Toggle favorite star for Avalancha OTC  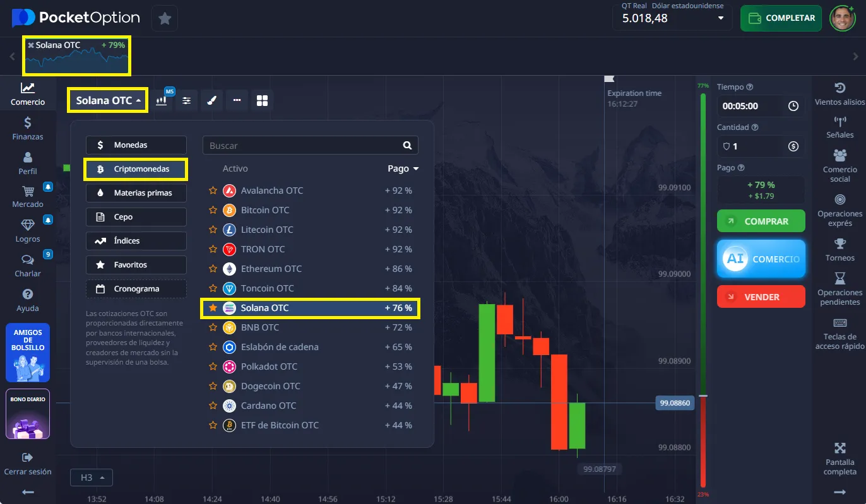point(213,190)
